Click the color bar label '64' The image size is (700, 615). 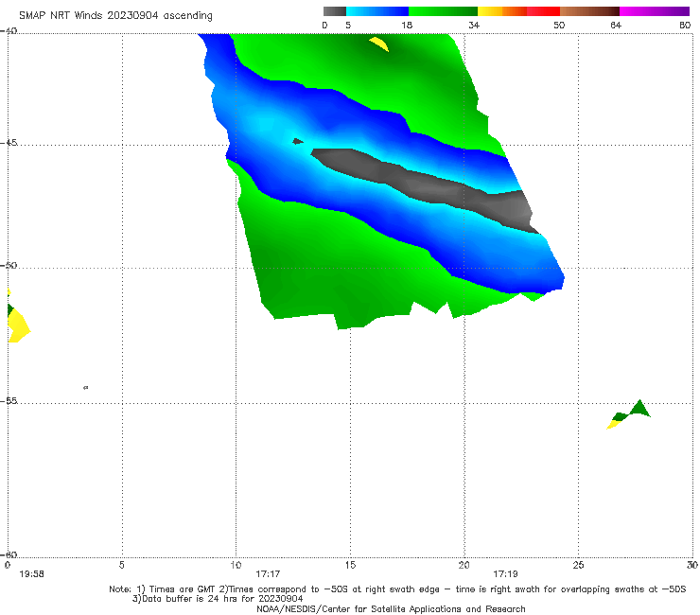[616, 26]
